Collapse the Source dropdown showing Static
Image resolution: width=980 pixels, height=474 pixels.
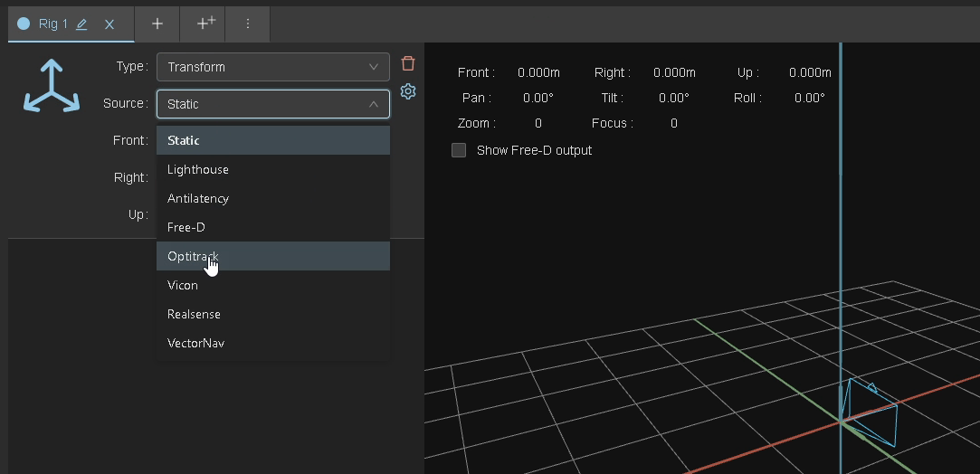[272, 104]
